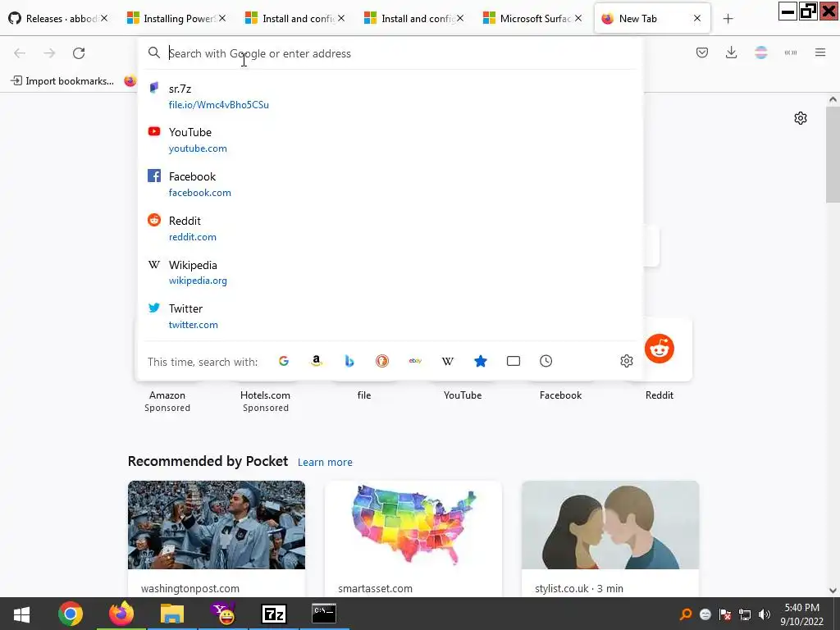Click the taskbar clock showing 5:40 PM
The height and width of the screenshot is (630, 840).
[801, 614]
